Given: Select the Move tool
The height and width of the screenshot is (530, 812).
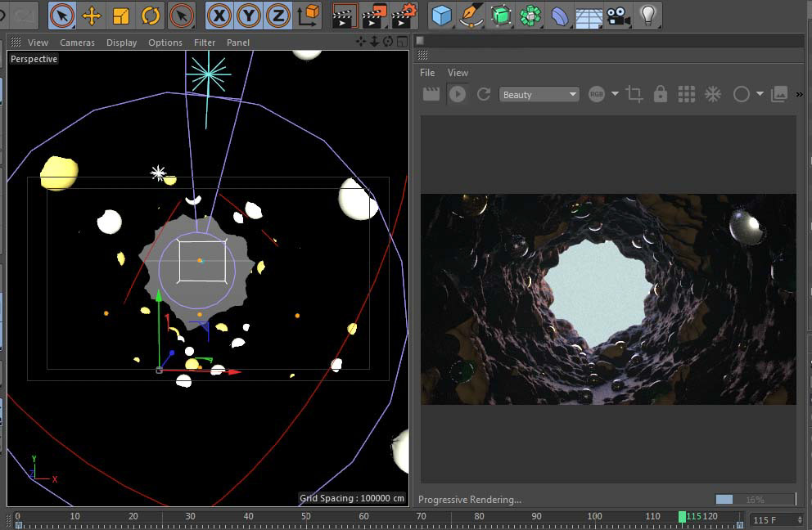Looking at the screenshot, I should (92, 16).
